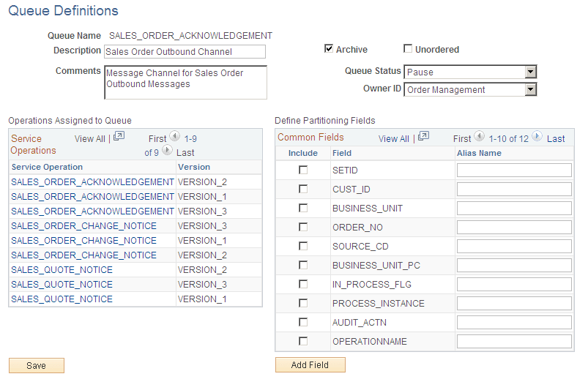The width and height of the screenshot is (588, 382).
Task: Click into the Comments text area
Action: [185, 83]
